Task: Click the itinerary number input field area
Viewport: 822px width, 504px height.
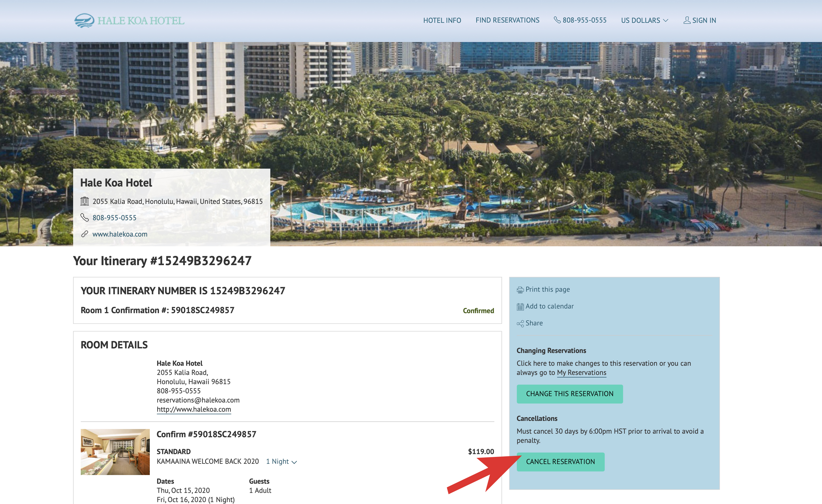Action: click(x=183, y=290)
